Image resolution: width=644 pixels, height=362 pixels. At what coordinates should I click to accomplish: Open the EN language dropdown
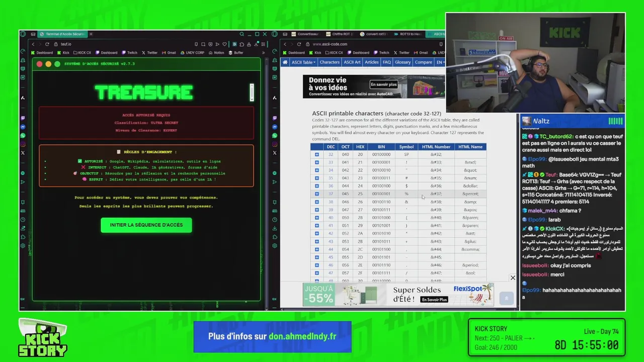tap(441, 62)
